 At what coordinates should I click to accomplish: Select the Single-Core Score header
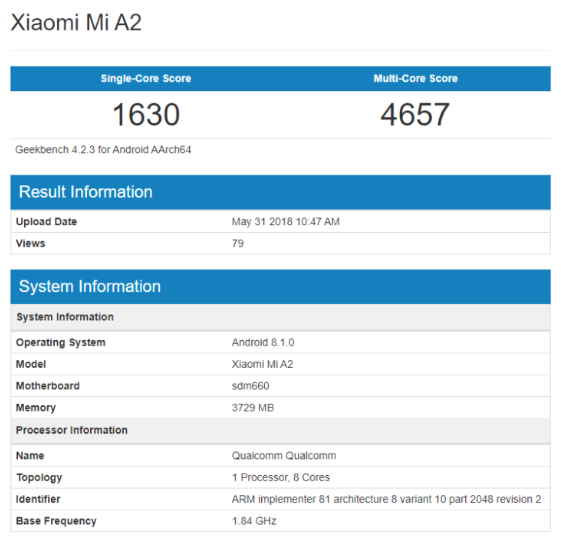[x=146, y=78]
